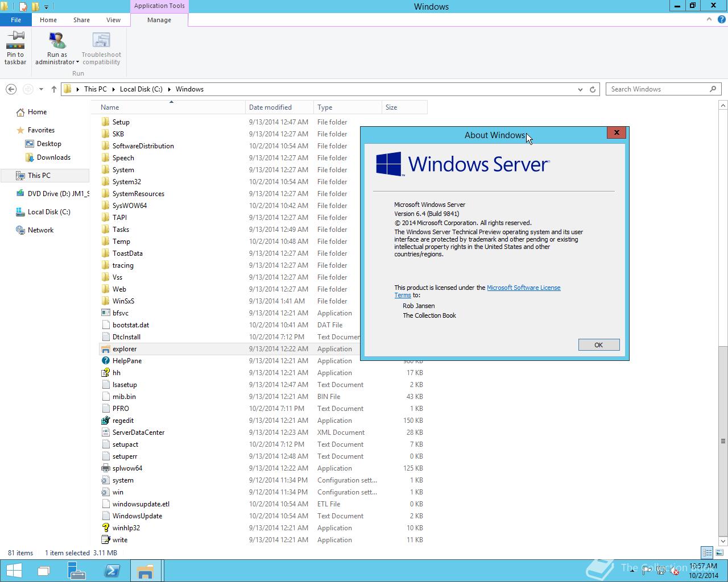The width and height of the screenshot is (728, 582).
Task: Click the ServerDataCenter XML document icon
Action: coord(105,433)
